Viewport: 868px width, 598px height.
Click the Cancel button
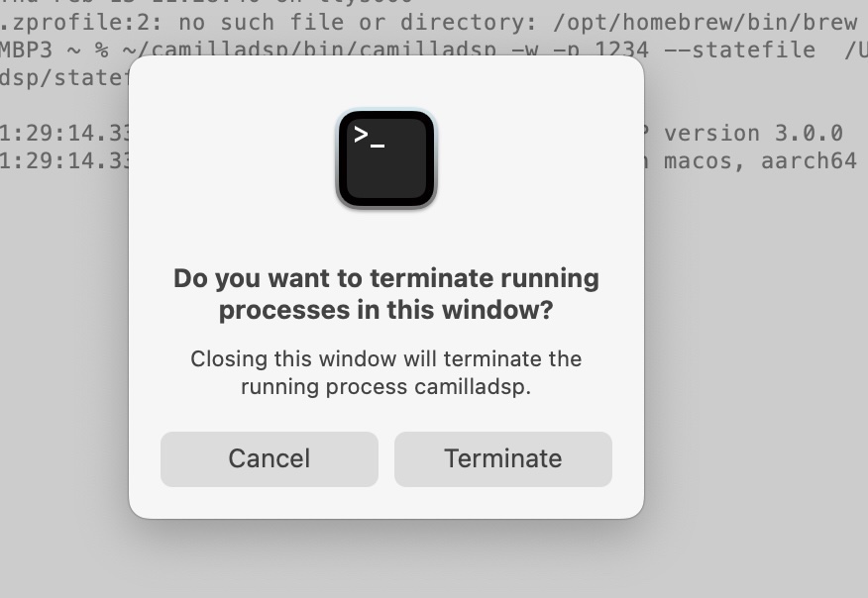270,459
